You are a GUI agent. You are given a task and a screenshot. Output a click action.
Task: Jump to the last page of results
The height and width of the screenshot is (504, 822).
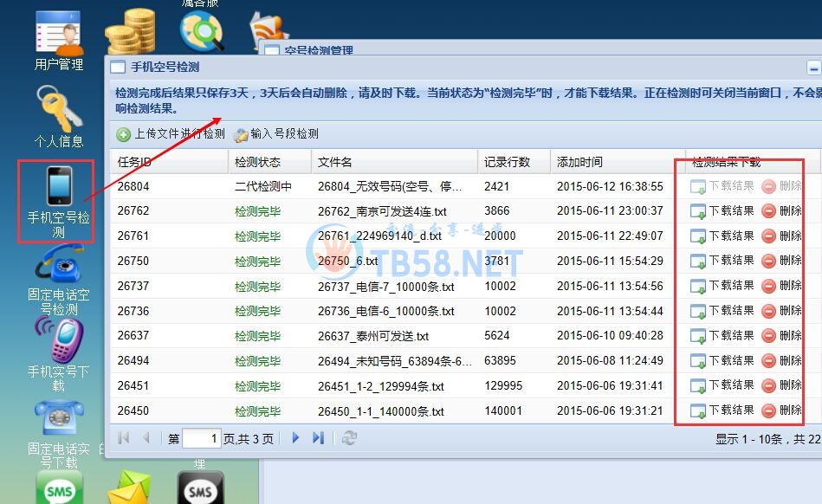tap(318, 437)
